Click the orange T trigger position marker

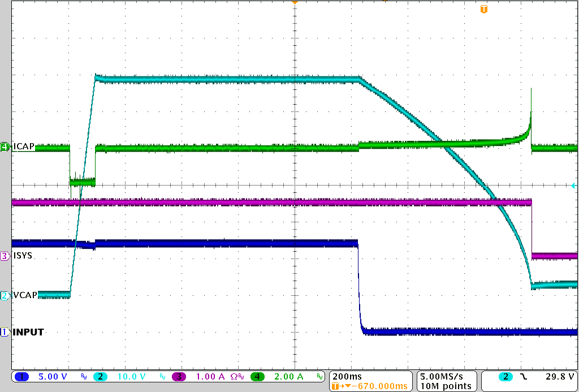(x=483, y=10)
